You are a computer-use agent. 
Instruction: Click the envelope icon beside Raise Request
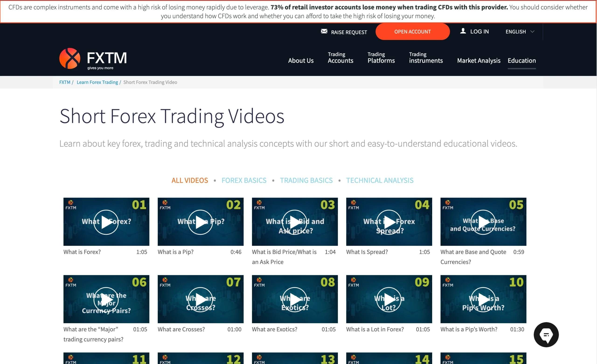[x=324, y=31]
